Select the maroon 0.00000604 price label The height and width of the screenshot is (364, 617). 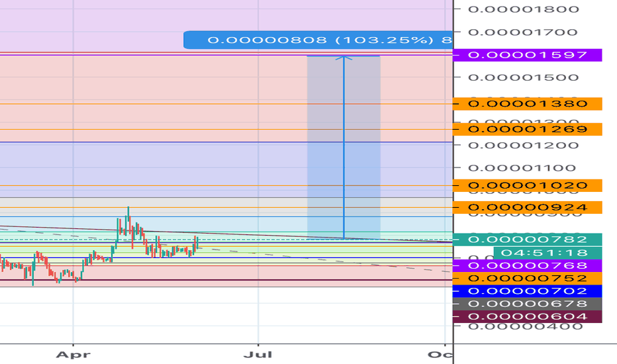coord(527,316)
